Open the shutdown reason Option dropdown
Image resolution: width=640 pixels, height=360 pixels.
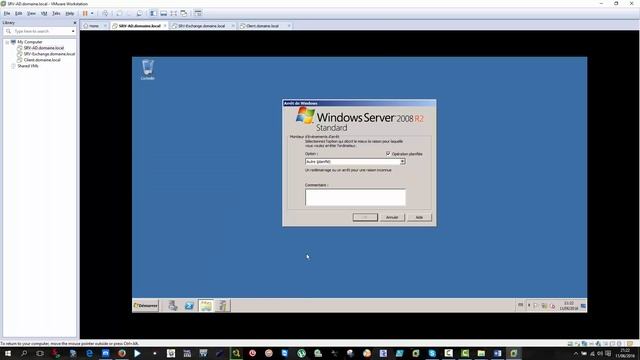pos(355,162)
